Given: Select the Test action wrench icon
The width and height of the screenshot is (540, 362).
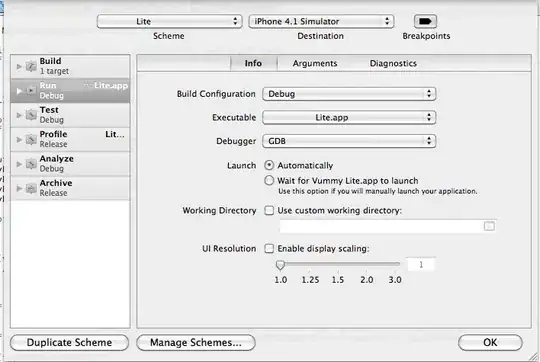Looking at the screenshot, I should coord(31,115).
